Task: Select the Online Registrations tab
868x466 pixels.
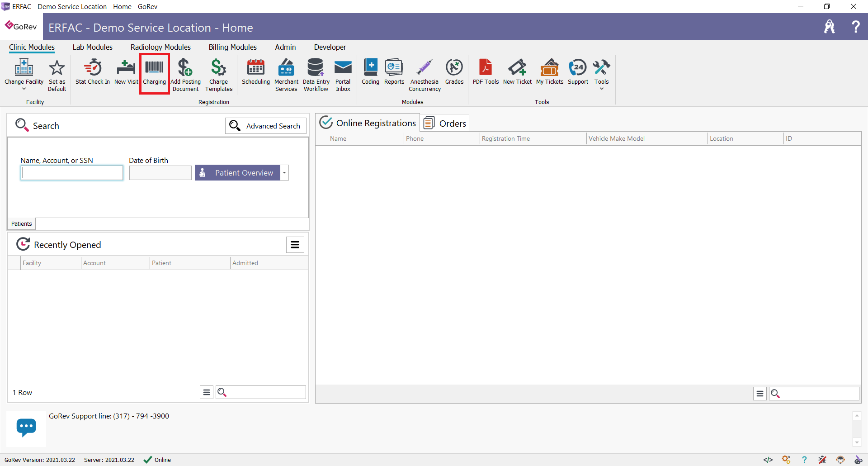Action: pos(368,123)
